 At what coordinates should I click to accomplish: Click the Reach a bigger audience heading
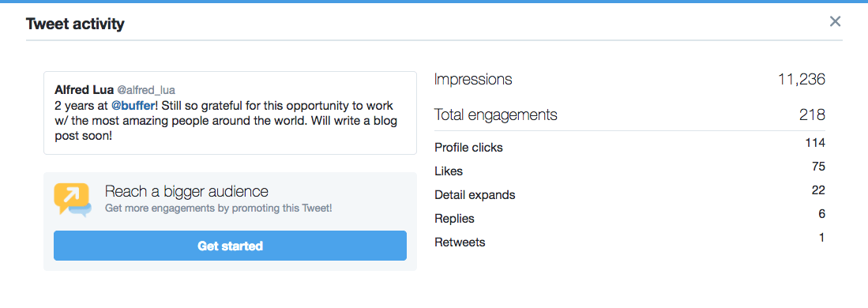[x=186, y=192]
